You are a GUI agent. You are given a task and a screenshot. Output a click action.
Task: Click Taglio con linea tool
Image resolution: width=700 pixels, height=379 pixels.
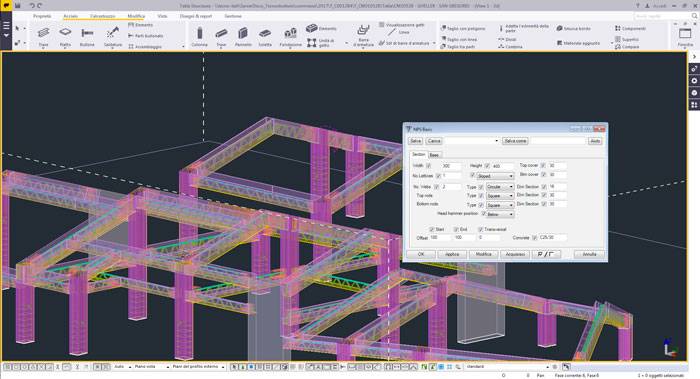pyautogui.click(x=459, y=39)
